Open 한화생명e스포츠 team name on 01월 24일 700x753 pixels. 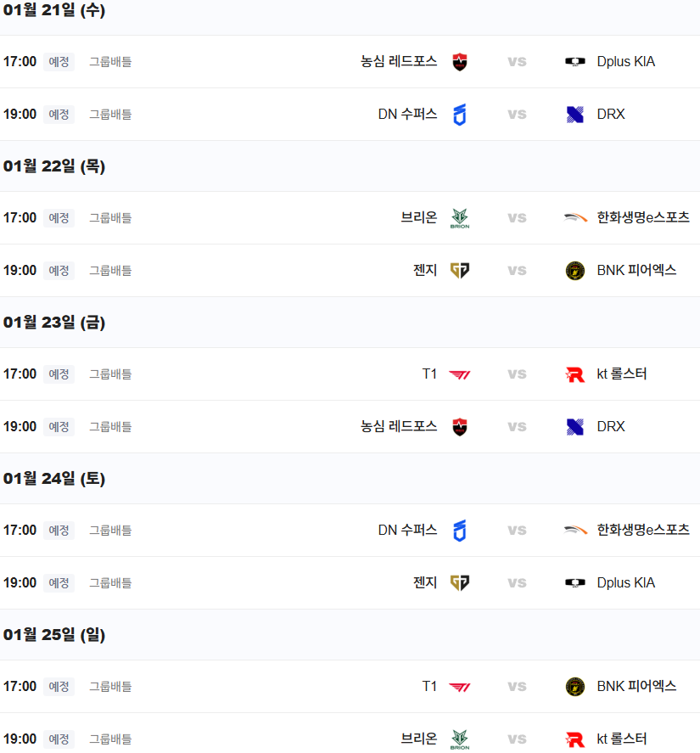pos(643,531)
